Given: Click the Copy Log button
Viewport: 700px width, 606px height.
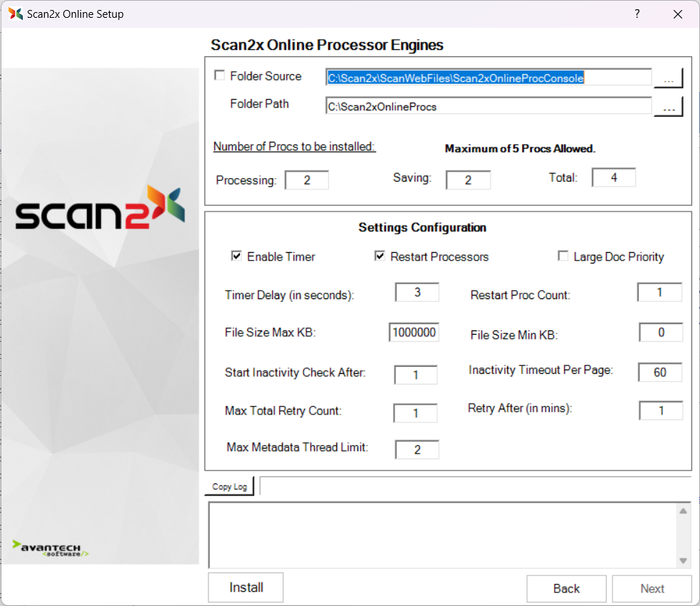Looking at the screenshot, I should (229, 486).
